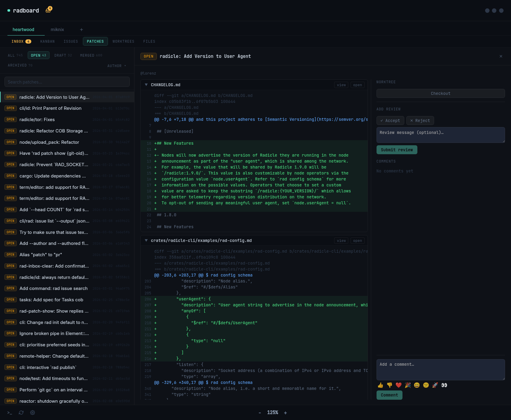
Task: Select patch 'cli: interactive `rad publish`'
Action: (67, 367)
